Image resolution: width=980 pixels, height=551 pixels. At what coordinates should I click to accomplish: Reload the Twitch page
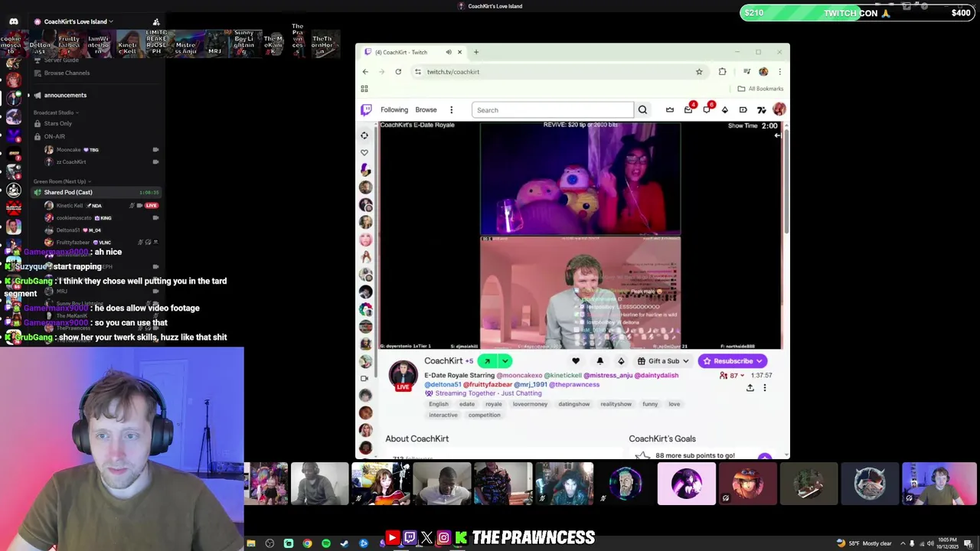[x=398, y=71]
